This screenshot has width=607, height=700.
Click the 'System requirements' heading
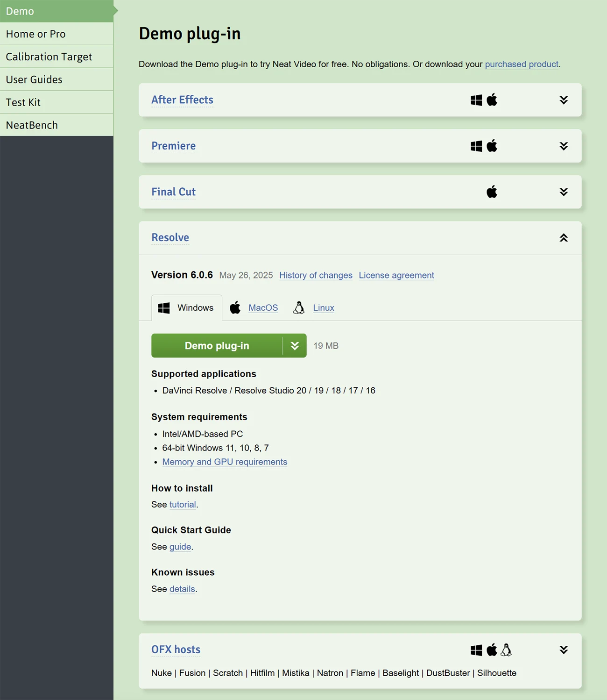[x=199, y=417]
